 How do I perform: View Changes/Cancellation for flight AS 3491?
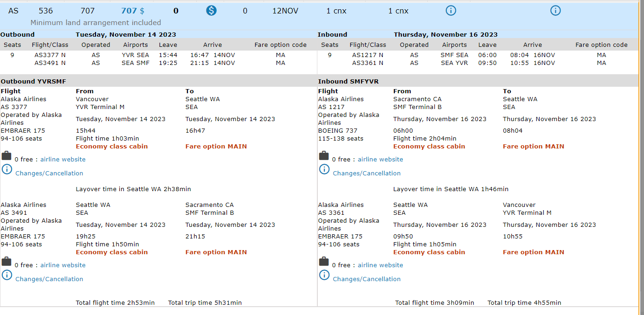point(49,279)
